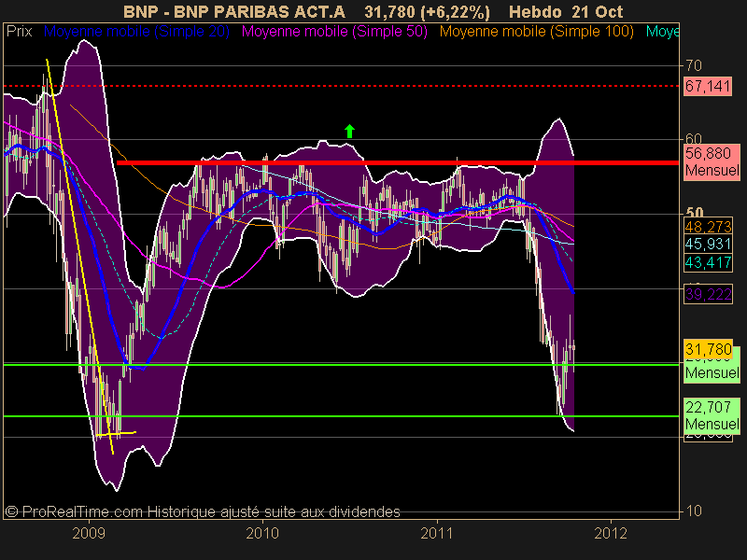Viewport: 747px width, 560px height.
Task: Click the 2009 date axis label
Action: (x=89, y=533)
